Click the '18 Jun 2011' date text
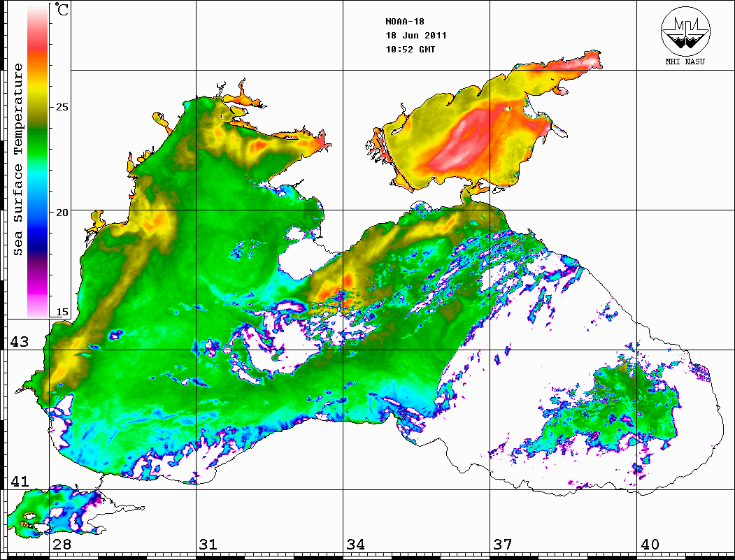The height and width of the screenshot is (560, 735). (x=416, y=36)
